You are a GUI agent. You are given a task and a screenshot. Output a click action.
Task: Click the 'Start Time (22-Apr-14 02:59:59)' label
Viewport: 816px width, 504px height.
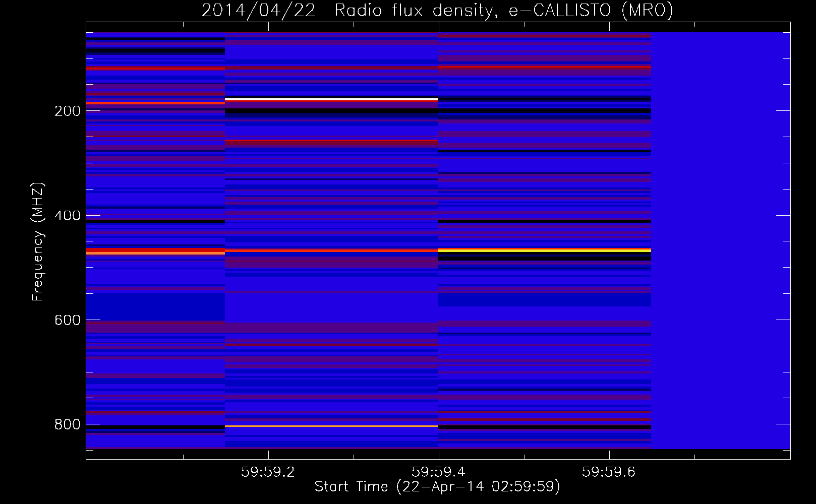tap(437, 487)
